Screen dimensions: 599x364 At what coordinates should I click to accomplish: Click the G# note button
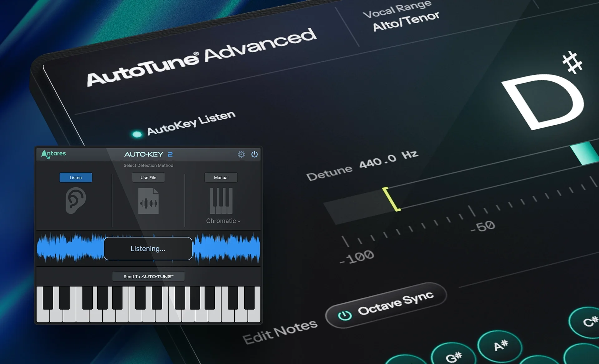point(454,355)
